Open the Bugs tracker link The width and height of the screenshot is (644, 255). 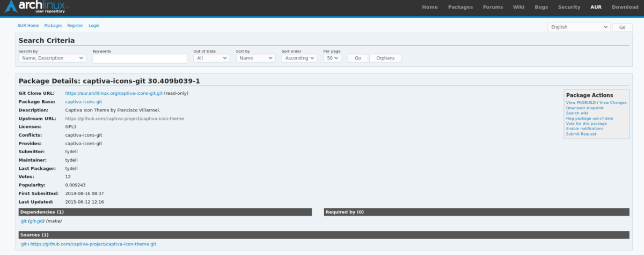coord(541,7)
